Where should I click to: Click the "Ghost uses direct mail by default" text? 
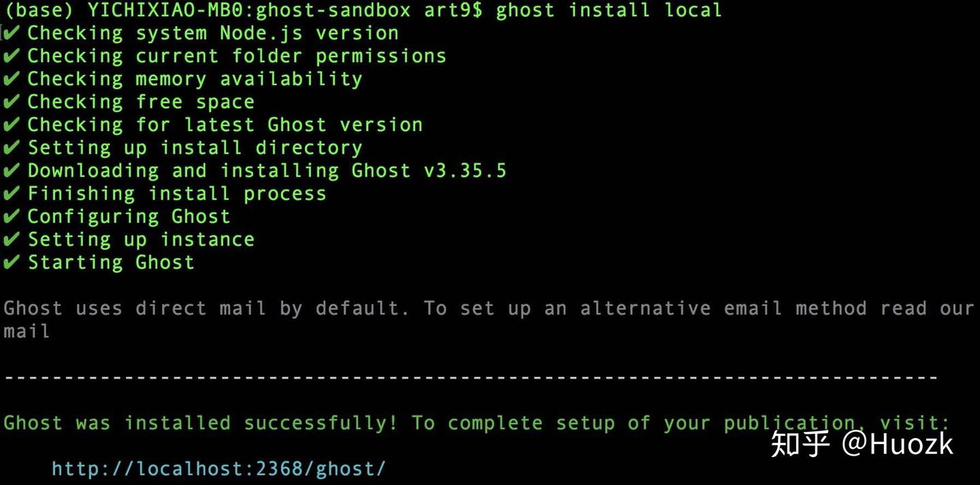coord(206,309)
